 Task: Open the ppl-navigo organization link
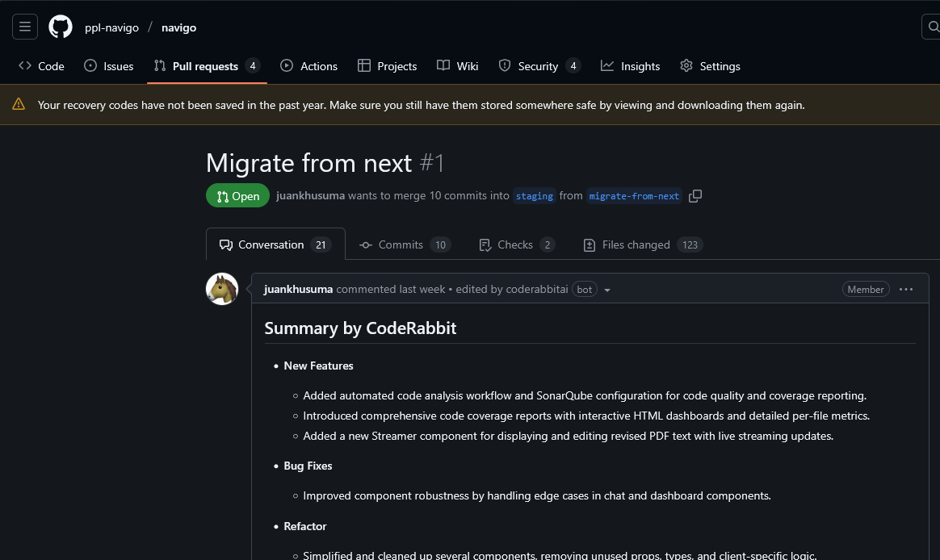coord(111,27)
